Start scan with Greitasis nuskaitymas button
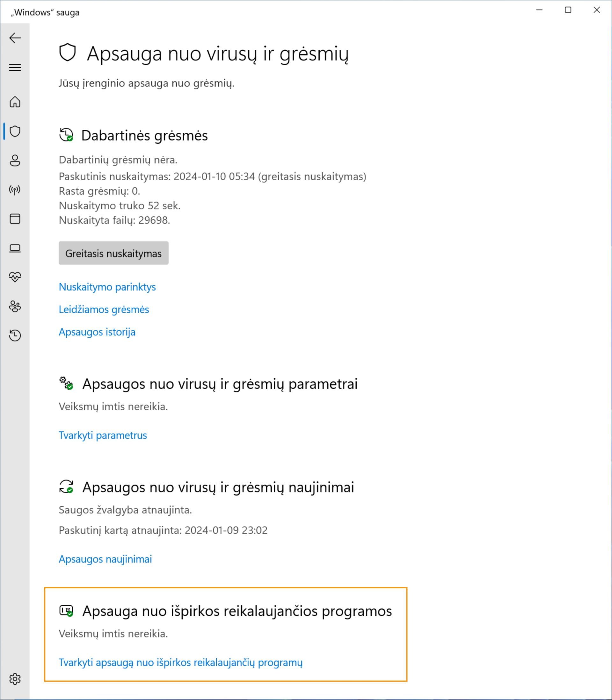The height and width of the screenshot is (700, 612). click(x=113, y=253)
